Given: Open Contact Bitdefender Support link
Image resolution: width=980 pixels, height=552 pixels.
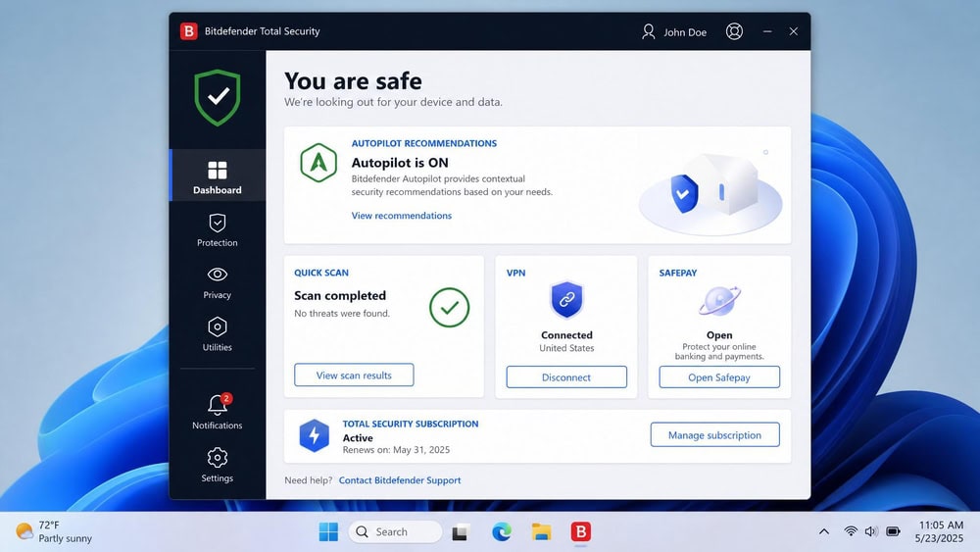Looking at the screenshot, I should pyautogui.click(x=400, y=480).
